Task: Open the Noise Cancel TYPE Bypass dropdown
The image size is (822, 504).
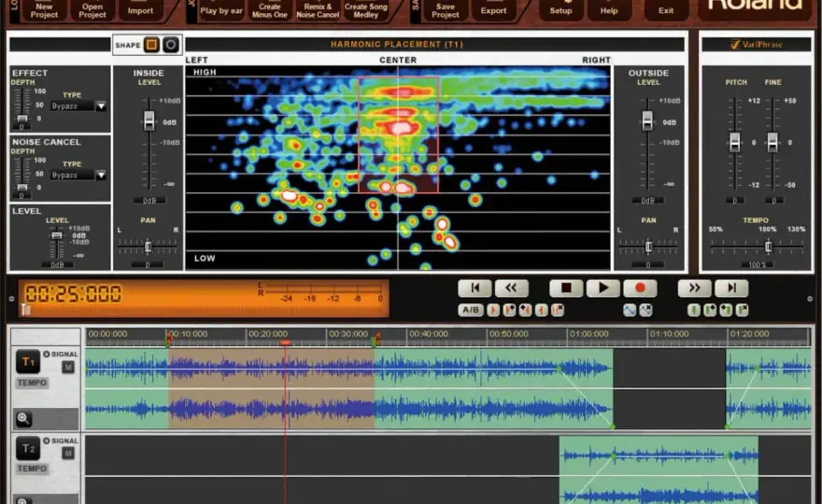Action: (101, 175)
